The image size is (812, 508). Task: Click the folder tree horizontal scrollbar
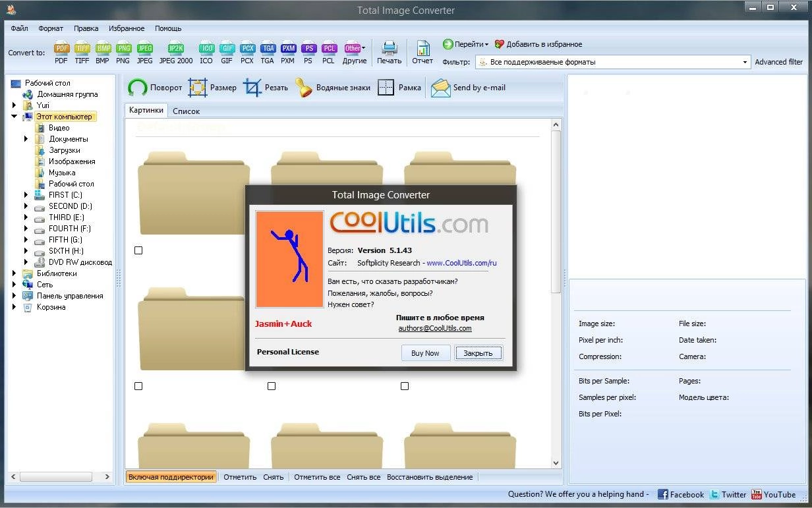[x=61, y=476]
